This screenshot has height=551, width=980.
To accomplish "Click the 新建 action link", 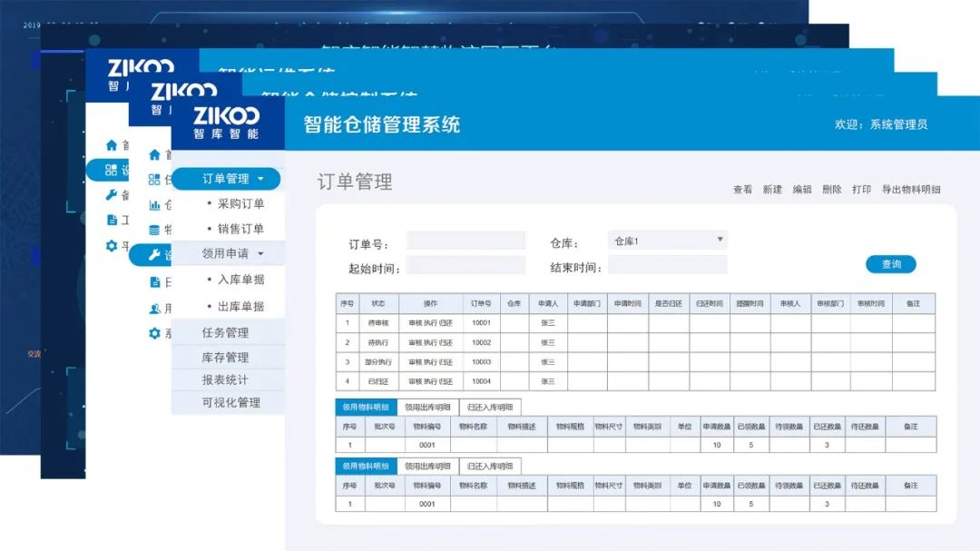I will [x=772, y=190].
